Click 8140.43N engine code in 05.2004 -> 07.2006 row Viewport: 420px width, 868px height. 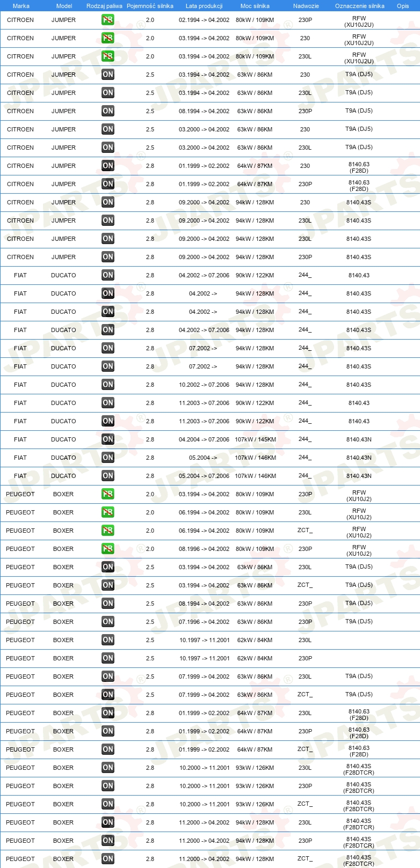359,476
